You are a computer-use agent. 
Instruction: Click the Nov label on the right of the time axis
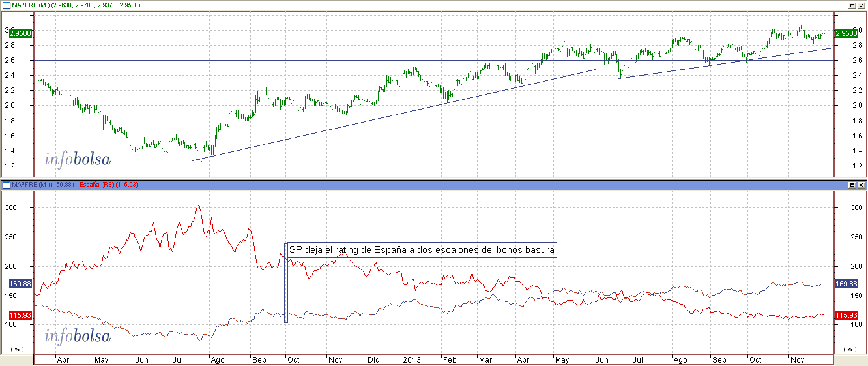796,359
